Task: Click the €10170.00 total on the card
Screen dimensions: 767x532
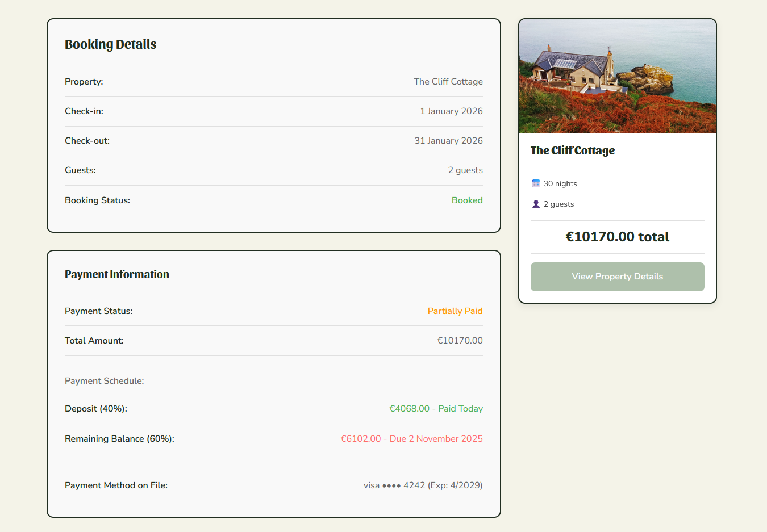Action: pos(617,237)
